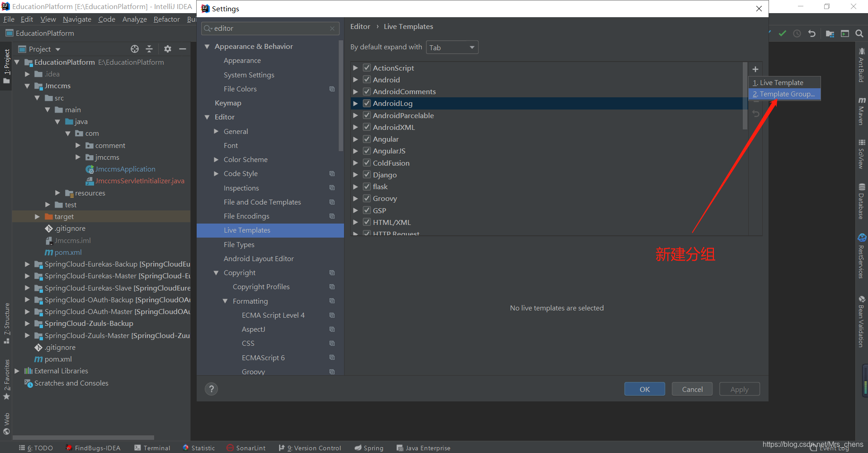This screenshot has height=453, width=868.
Task: Open JmccmsApplication class in Project tree
Action: (125, 169)
